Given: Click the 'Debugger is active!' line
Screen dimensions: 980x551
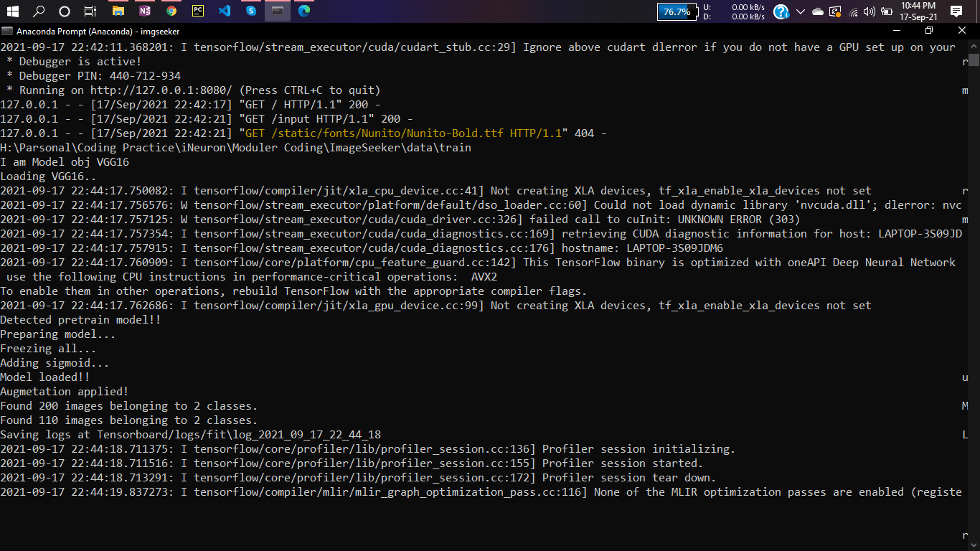Looking at the screenshot, I should (x=74, y=62).
